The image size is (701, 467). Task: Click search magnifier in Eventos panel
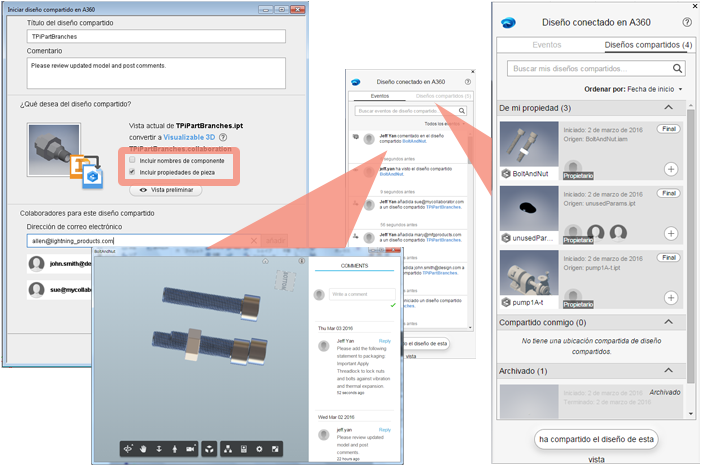[462, 111]
